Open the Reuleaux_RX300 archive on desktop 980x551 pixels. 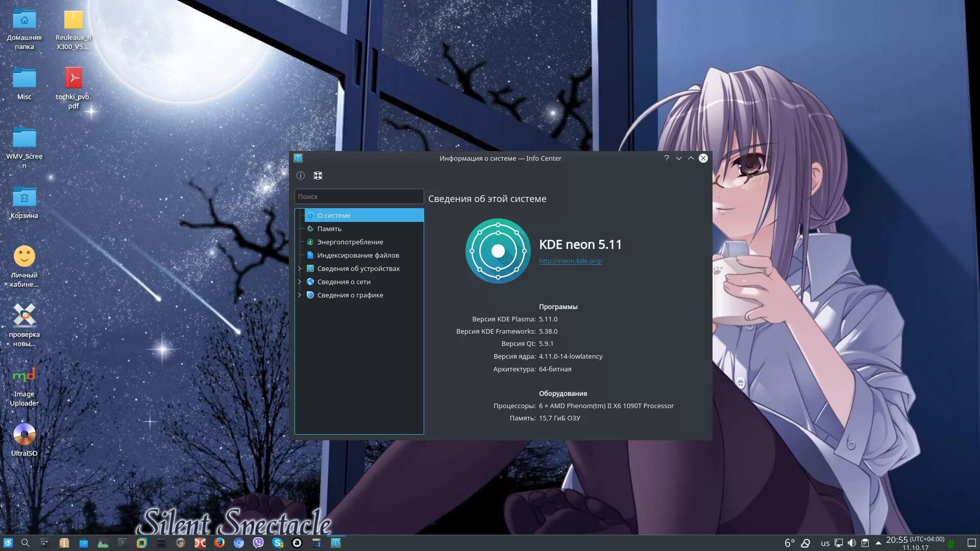[x=73, y=30]
